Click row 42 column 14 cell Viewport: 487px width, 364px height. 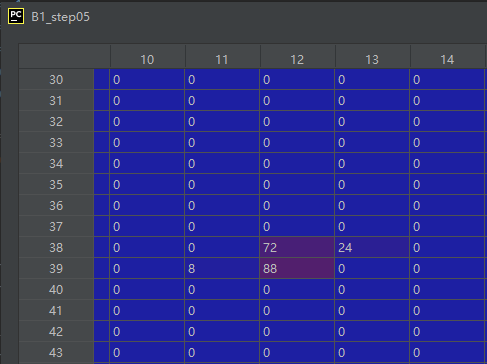447,331
